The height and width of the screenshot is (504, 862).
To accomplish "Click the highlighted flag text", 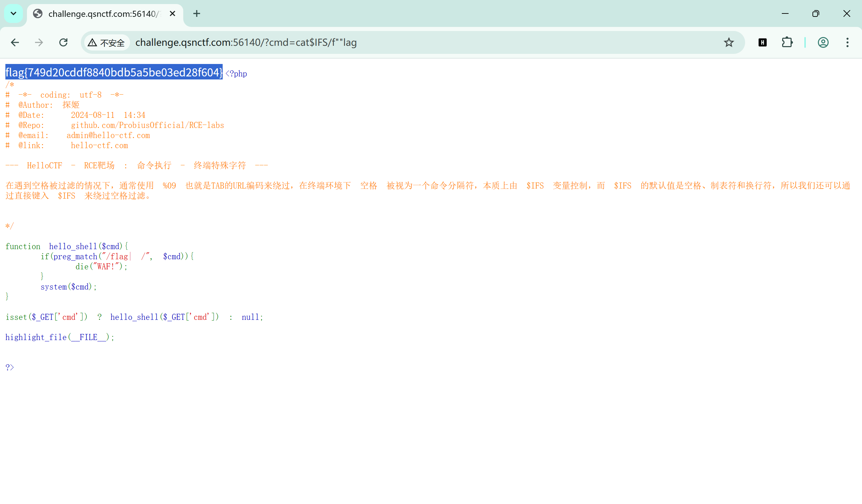I will click(114, 72).
